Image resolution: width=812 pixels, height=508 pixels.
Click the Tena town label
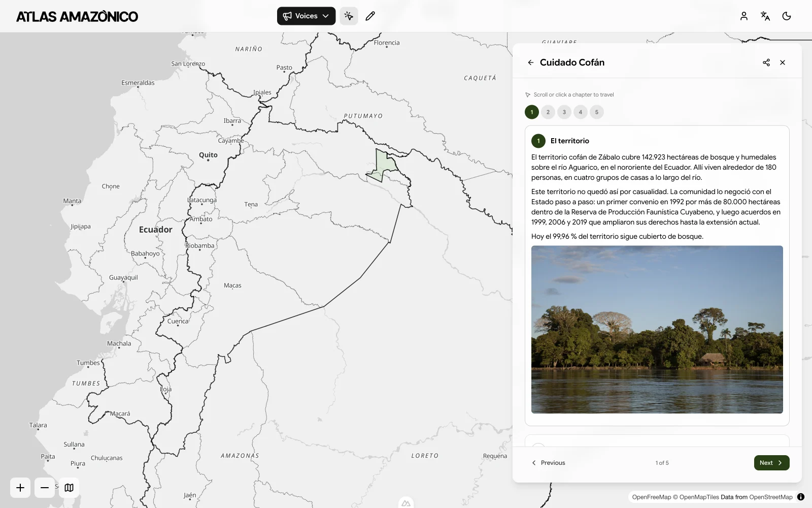point(251,204)
